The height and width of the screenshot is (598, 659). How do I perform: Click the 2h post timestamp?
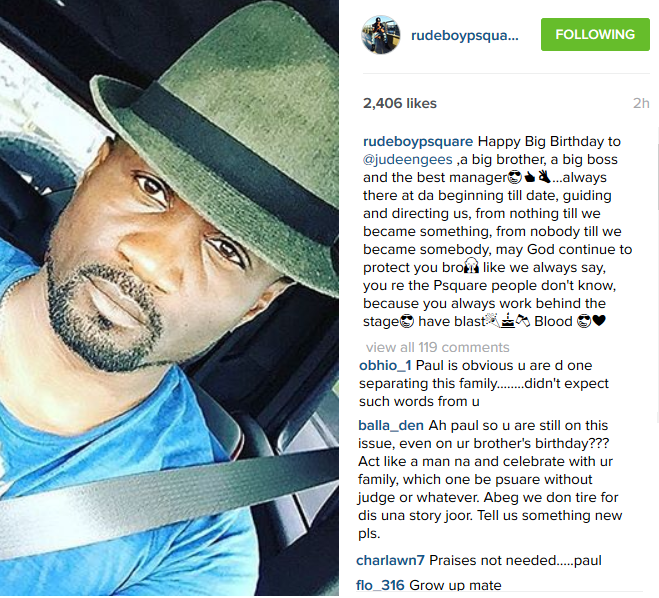point(641,103)
